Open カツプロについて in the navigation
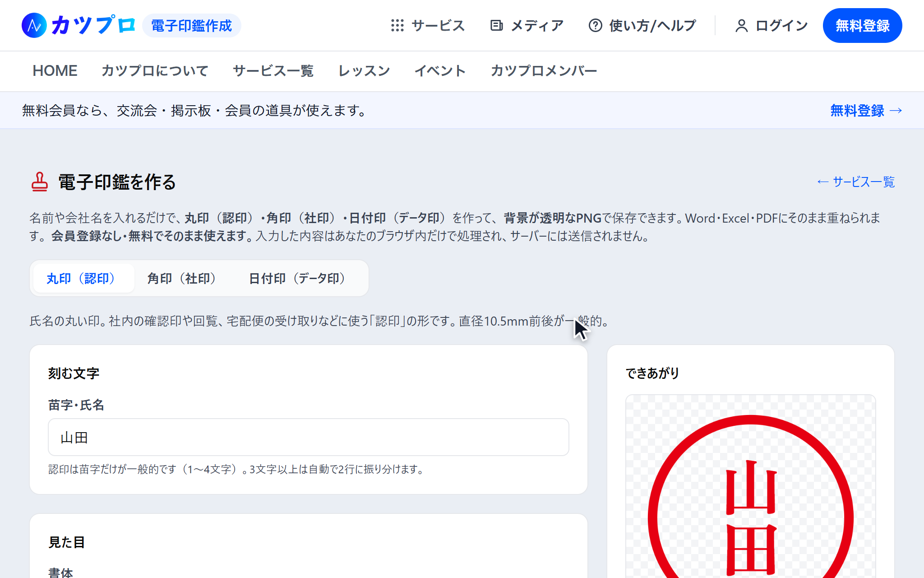The width and height of the screenshot is (924, 578). [155, 71]
